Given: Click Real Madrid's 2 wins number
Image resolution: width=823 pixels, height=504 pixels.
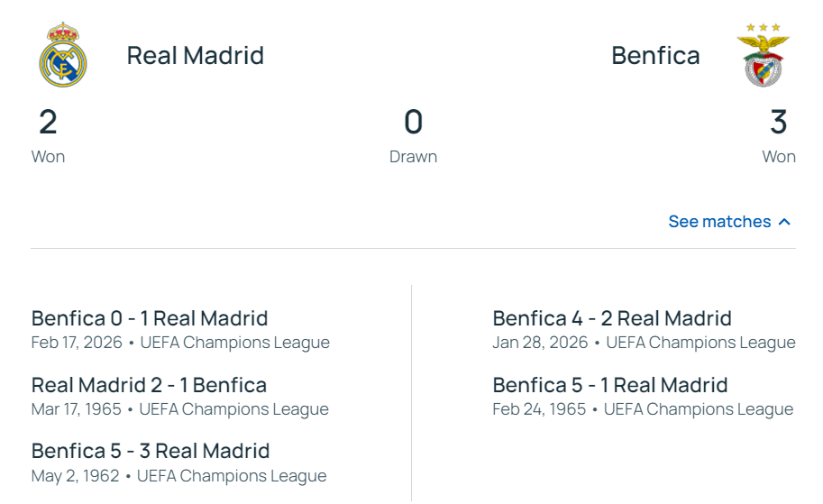Looking at the screenshot, I should pyautogui.click(x=48, y=122).
